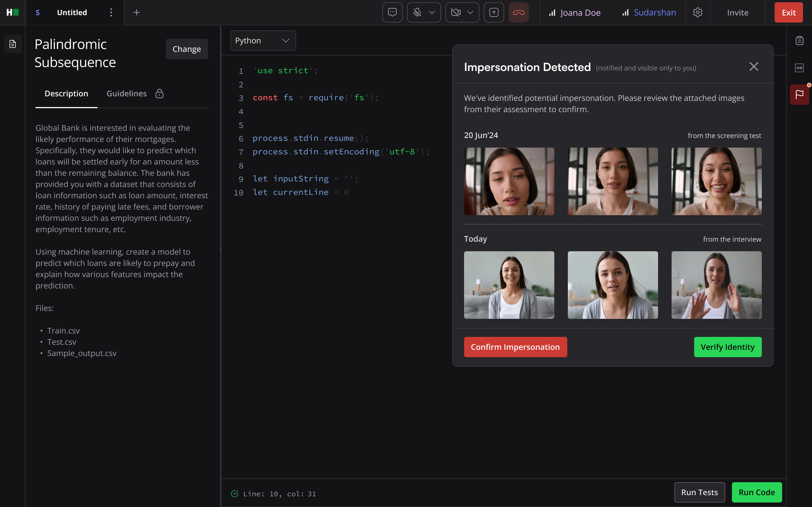Click the Verify Identity button
The width and height of the screenshot is (812, 507).
click(x=727, y=347)
